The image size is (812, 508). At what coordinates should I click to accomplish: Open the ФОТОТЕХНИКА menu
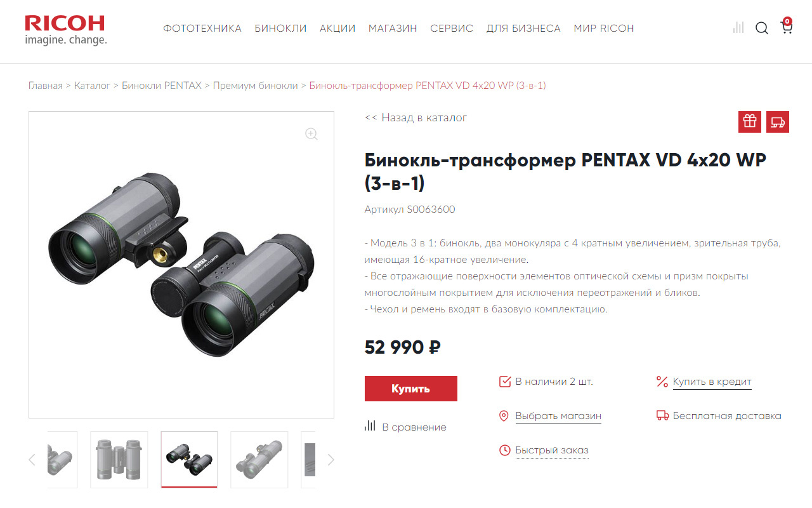tap(202, 29)
